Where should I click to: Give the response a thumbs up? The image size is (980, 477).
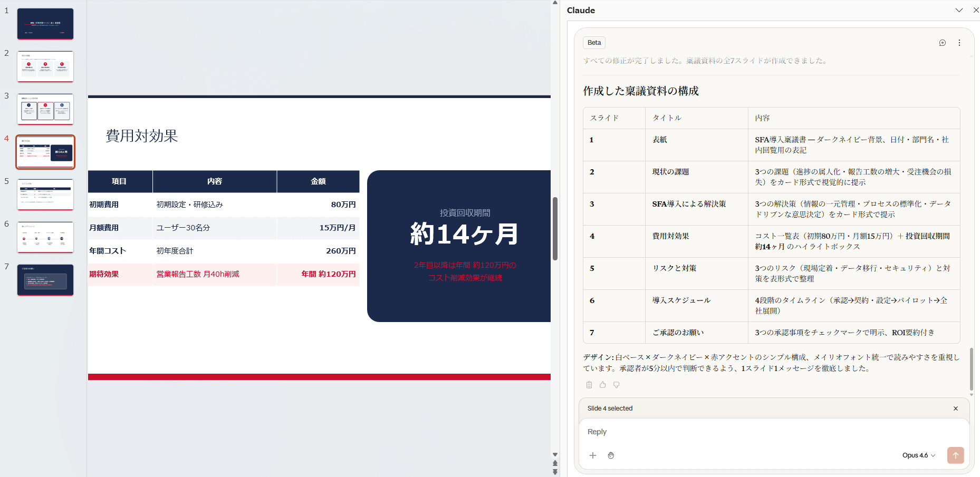point(603,385)
